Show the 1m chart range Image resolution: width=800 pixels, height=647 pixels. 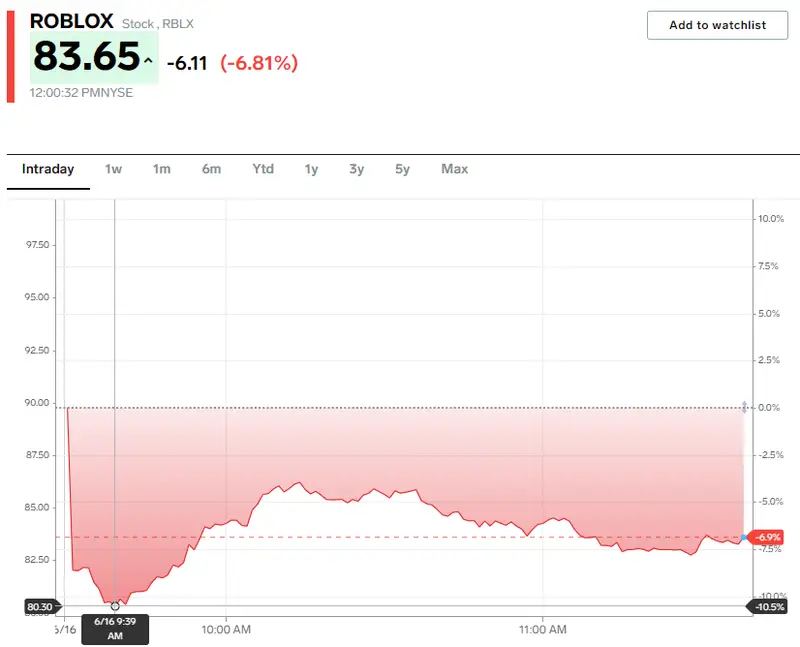162,169
